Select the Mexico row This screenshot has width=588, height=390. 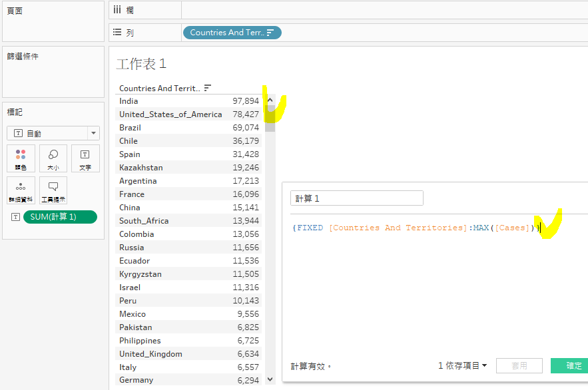(188, 314)
